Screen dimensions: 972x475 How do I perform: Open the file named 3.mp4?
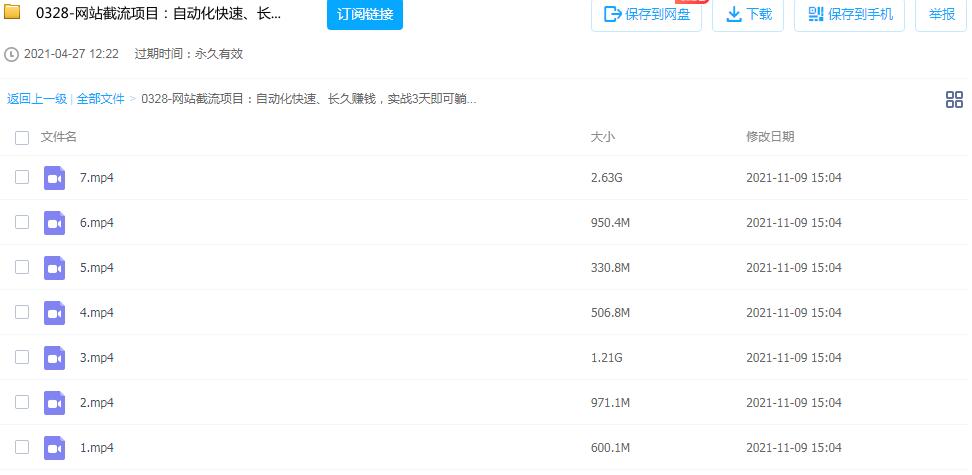(97, 358)
